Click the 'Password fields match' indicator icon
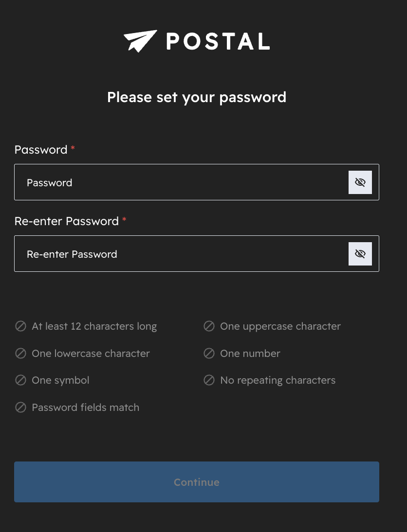 [21, 407]
